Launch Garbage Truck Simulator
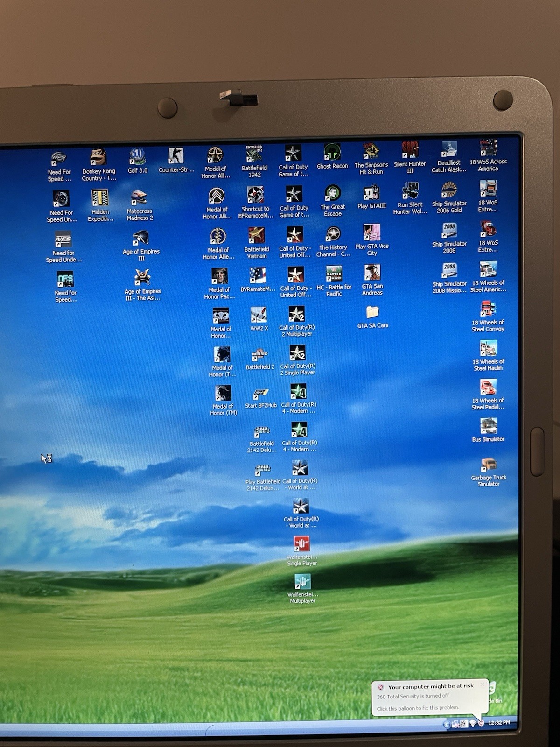Image resolution: width=560 pixels, height=747 pixels. pyautogui.click(x=489, y=472)
